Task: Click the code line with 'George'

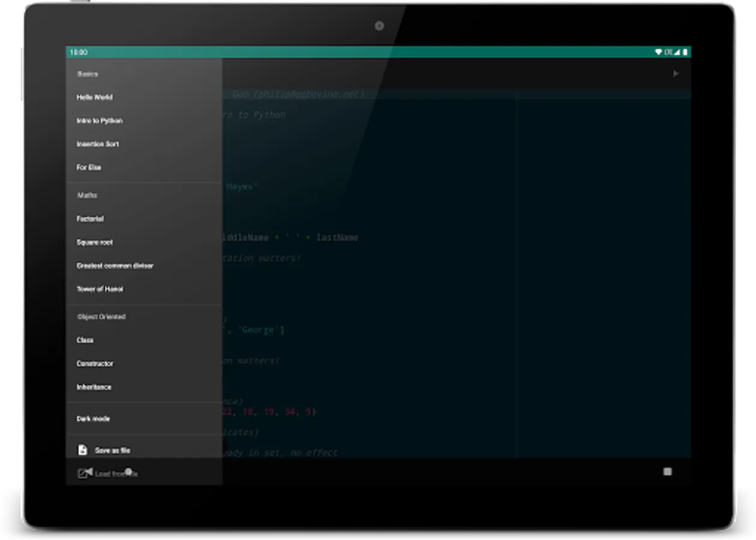Action: coord(254,330)
